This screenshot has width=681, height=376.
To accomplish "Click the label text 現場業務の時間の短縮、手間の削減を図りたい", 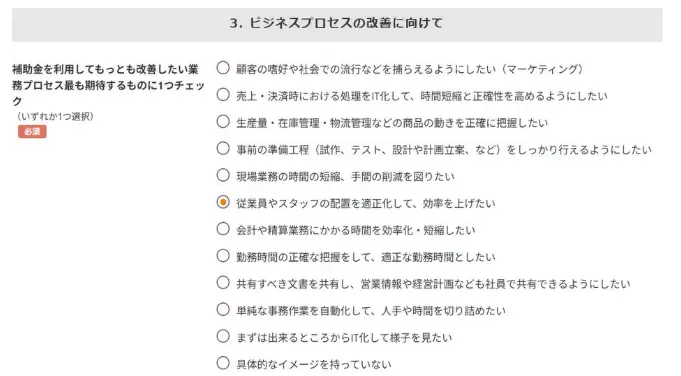I will pos(345,177).
